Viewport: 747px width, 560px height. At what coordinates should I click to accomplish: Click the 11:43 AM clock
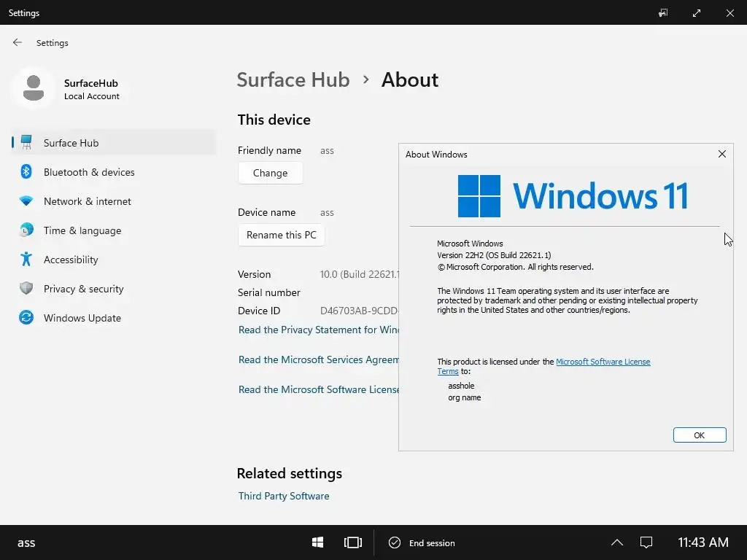703,542
